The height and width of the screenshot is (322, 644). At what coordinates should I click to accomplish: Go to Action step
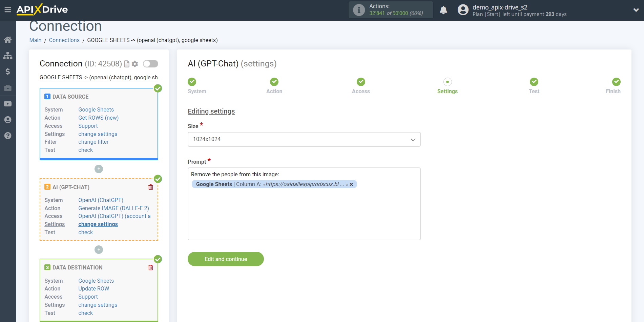coord(274,82)
